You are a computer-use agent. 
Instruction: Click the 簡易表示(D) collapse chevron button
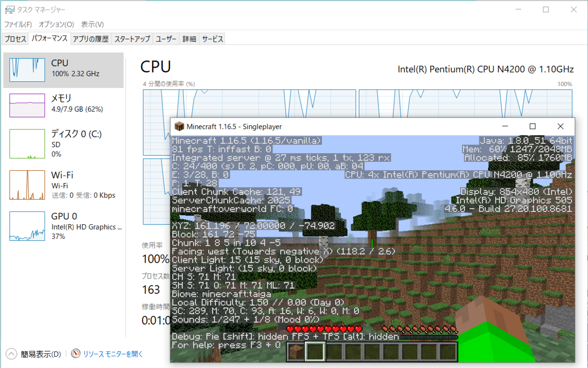point(11,354)
